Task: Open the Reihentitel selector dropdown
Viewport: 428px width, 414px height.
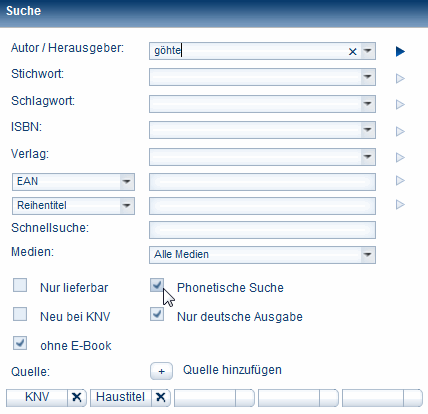Action: coord(126,206)
